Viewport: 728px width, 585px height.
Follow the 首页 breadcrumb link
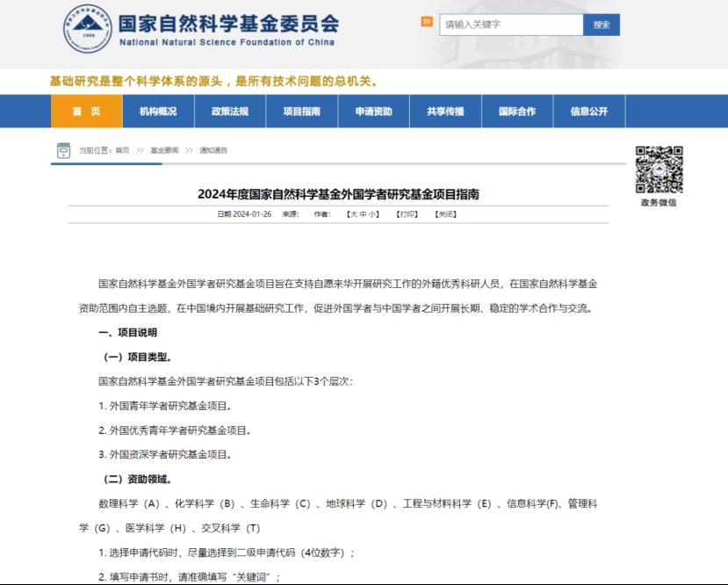122,151
